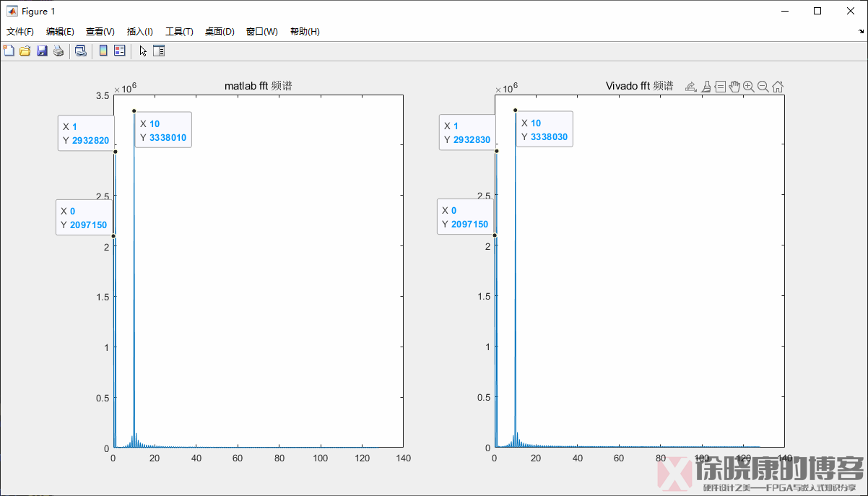This screenshot has width=868, height=496.
Task: Open the export options dropdown arrow
Action: [x=695, y=90]
